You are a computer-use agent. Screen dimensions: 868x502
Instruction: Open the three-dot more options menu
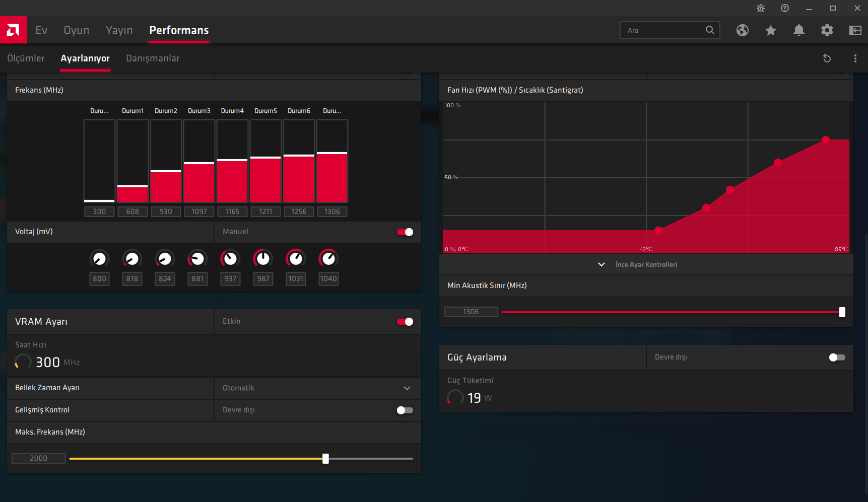click(855, 58)
